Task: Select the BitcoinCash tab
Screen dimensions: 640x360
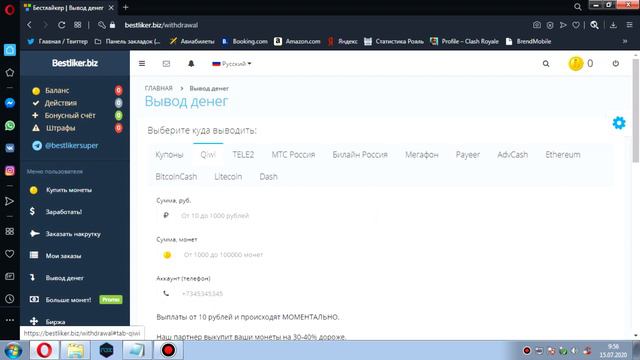Action: tap(176, 177)
